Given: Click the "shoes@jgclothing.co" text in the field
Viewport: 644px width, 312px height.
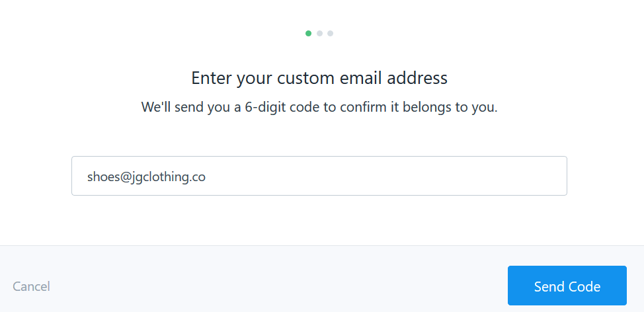Looking at the screenshot, I should (x=146, y=176).
